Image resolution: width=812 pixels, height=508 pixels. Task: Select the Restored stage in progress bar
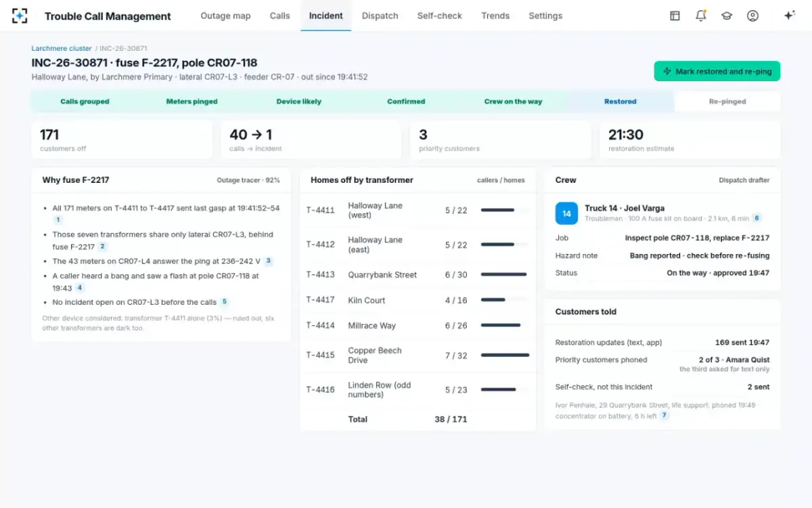621,102
